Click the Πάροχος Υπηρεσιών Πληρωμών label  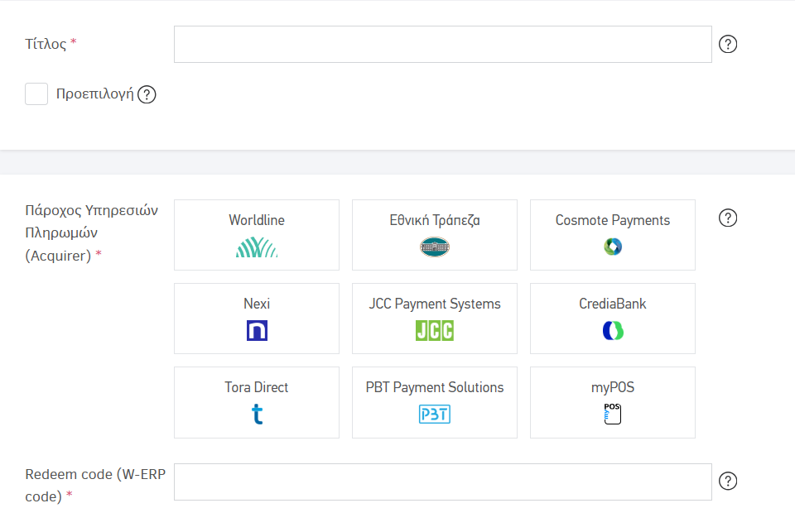tap(91, 232)
